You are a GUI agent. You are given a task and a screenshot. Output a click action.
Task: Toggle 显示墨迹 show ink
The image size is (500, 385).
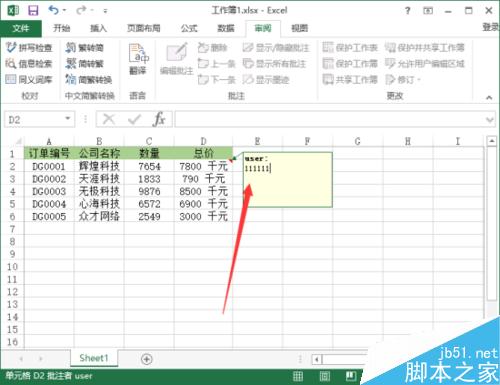(266, 79)
